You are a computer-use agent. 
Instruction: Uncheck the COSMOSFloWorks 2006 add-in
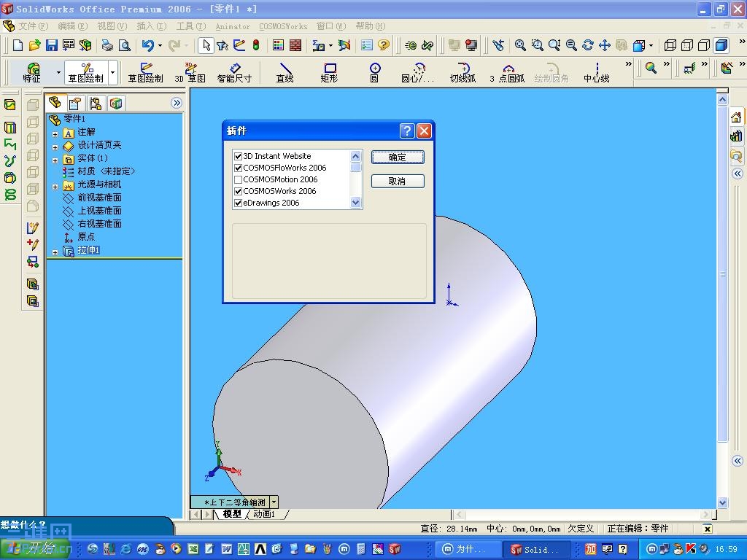pyautogui.click(x=239, y=168)
